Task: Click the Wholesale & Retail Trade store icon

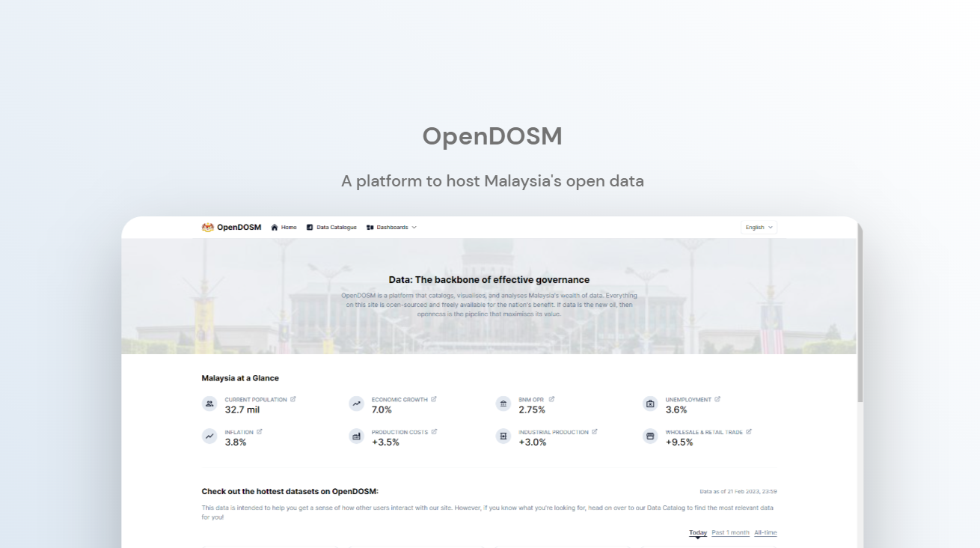Action: [650, 436]
